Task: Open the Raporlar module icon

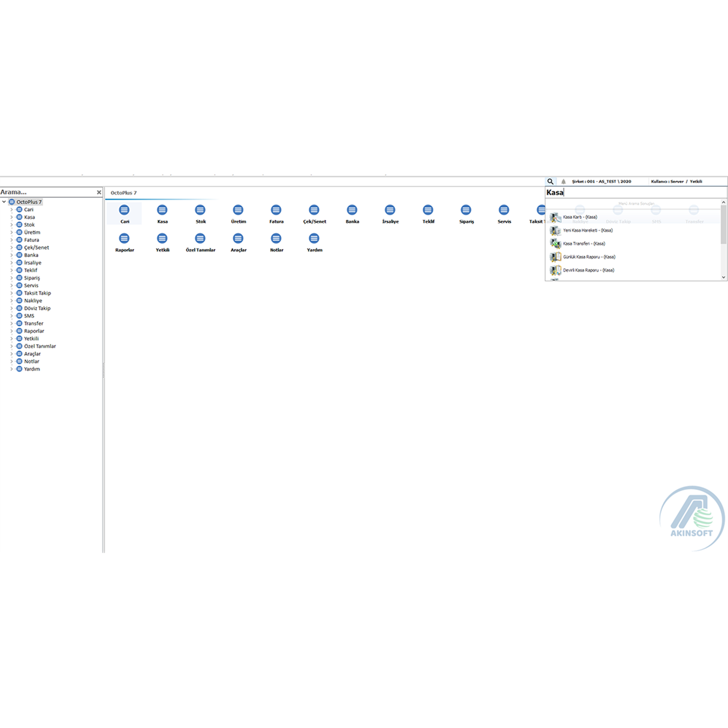Action: (124, 239)
